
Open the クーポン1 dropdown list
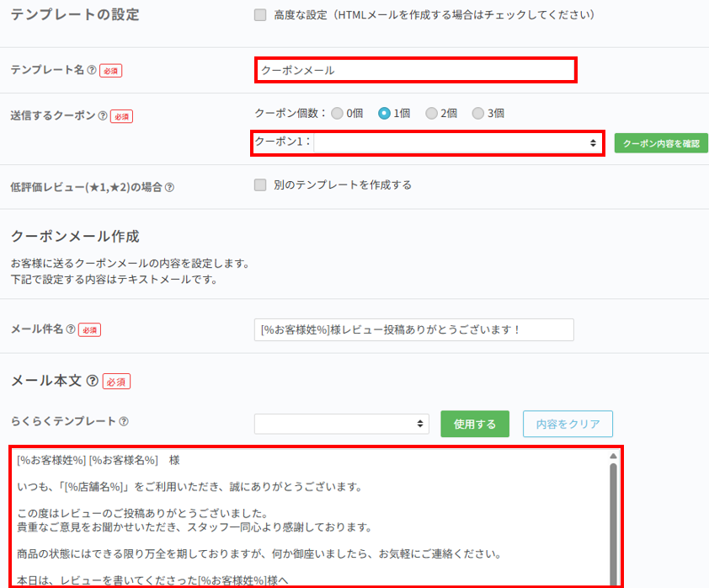point(456,143)
